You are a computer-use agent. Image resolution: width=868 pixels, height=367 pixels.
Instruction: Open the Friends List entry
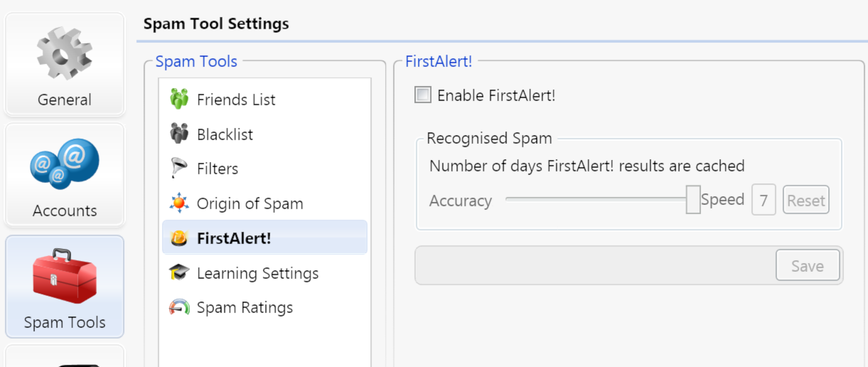point(264,100)
